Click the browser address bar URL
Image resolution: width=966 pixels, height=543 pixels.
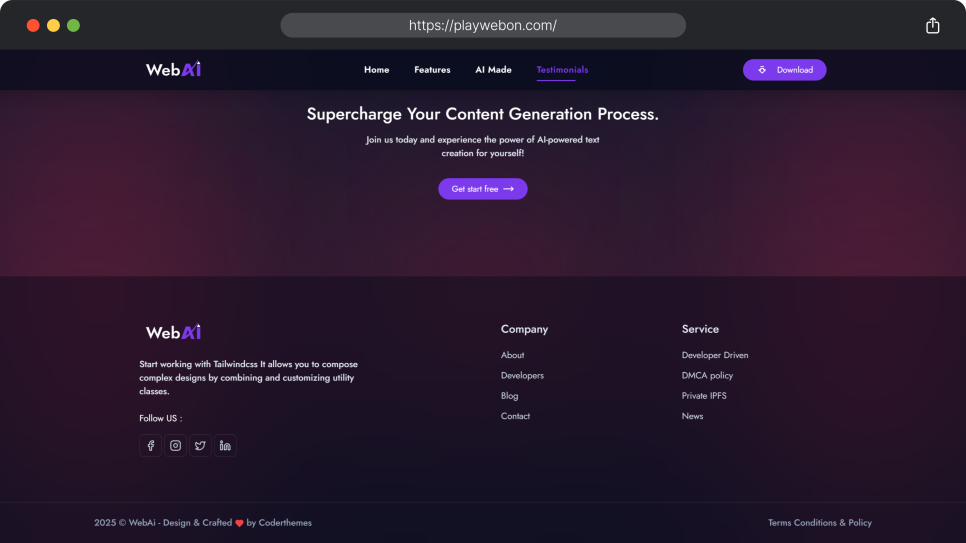pyautogui.click(x=483, y=25)
